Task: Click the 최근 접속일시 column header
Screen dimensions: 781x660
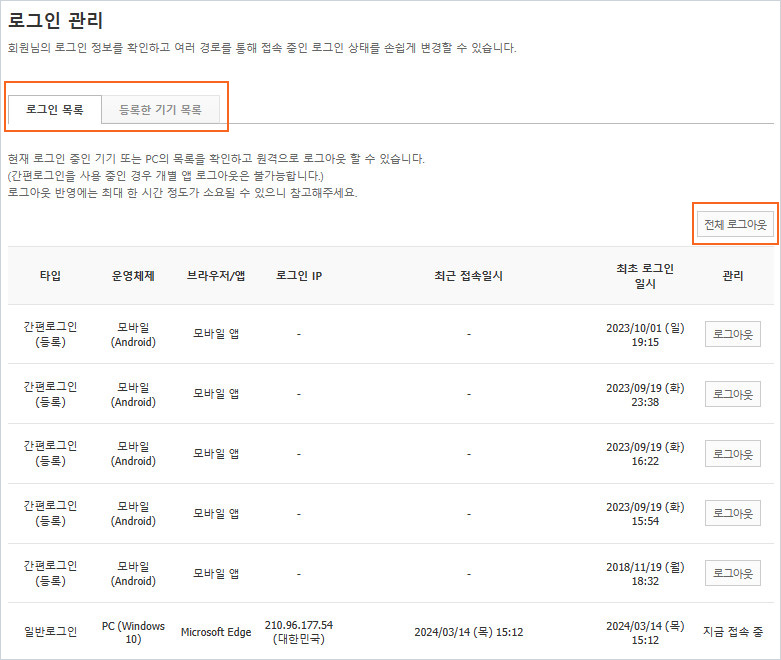Action: coord(468,276)
